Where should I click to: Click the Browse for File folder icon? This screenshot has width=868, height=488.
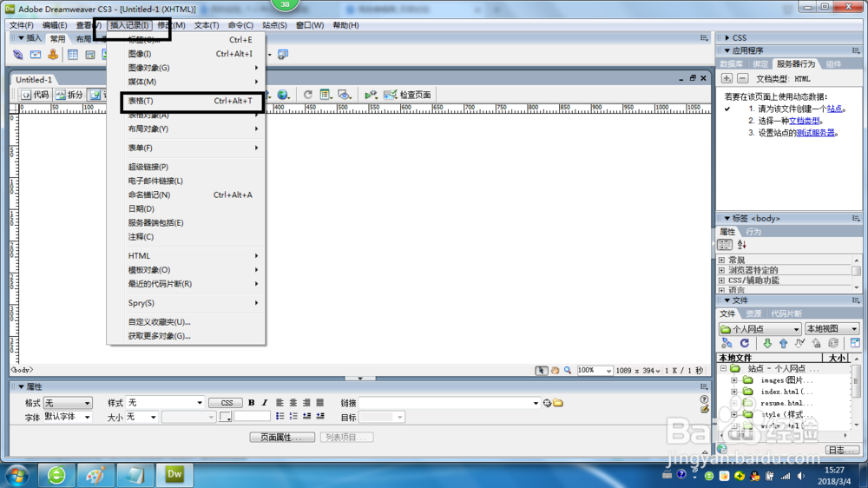[558, 403]
